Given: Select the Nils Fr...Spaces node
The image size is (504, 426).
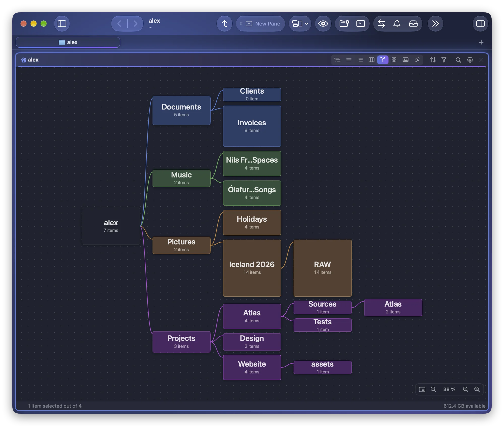Looking at the screenshot, I should (x=252, y=163).
